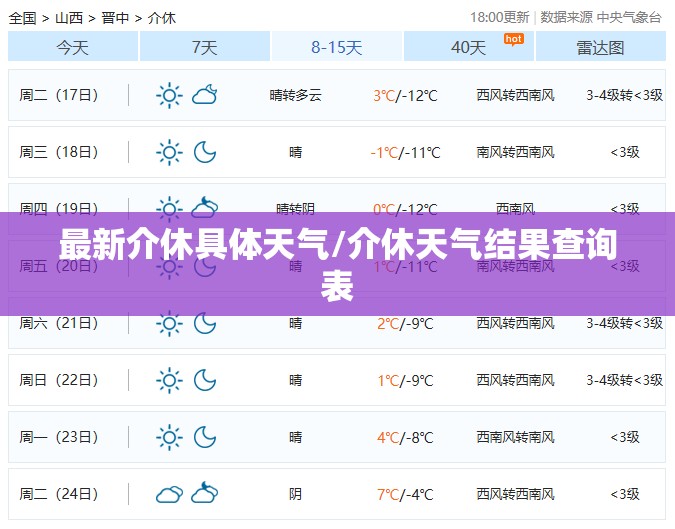Click temperature 2℃/-9℃
The width and height of the screenshot is (675, 529).
point(405,324)
